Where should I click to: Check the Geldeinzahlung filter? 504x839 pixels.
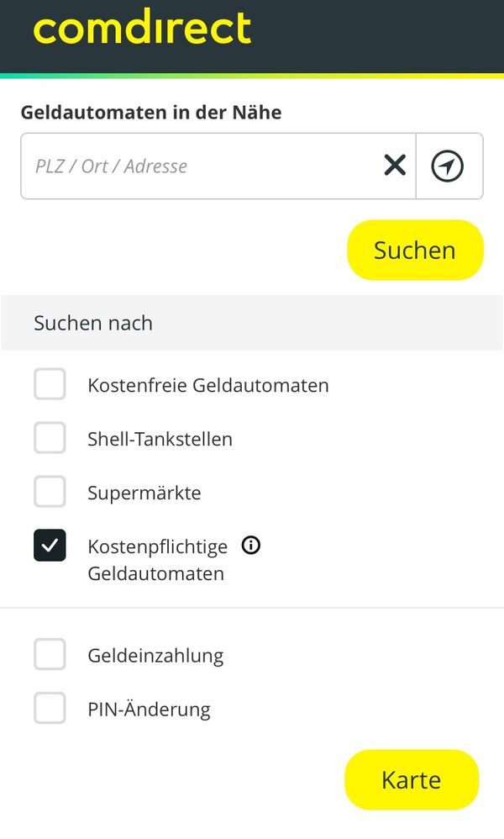point(50,653)
